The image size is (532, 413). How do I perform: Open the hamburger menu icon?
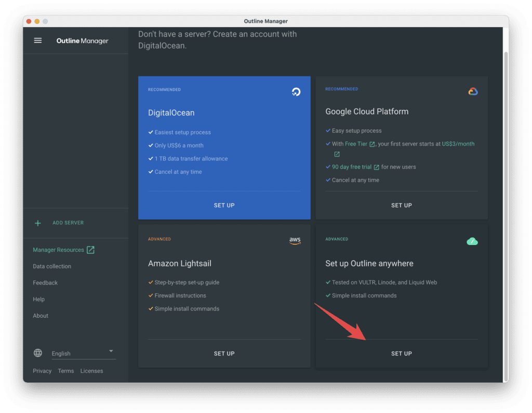pos(37,41)
